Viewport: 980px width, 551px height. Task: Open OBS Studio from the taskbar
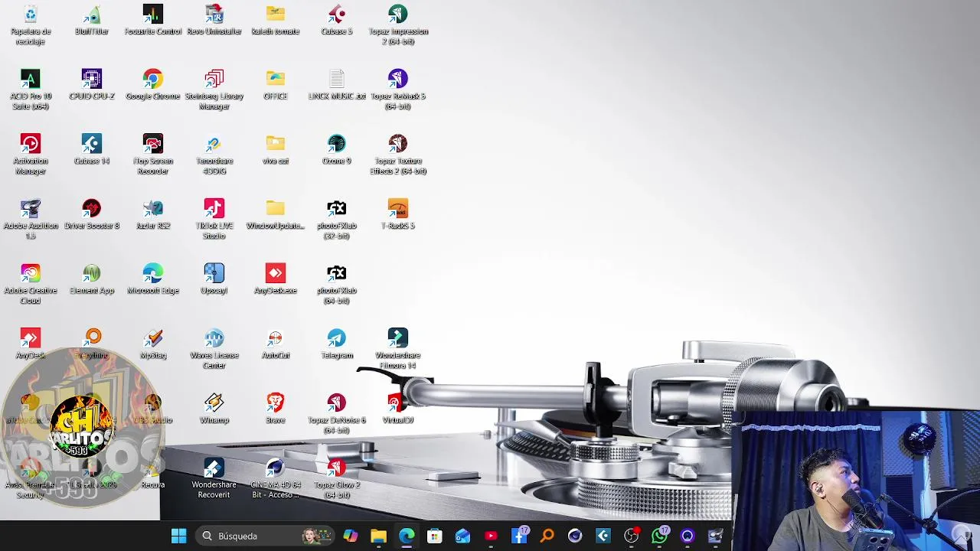(631, 536)
